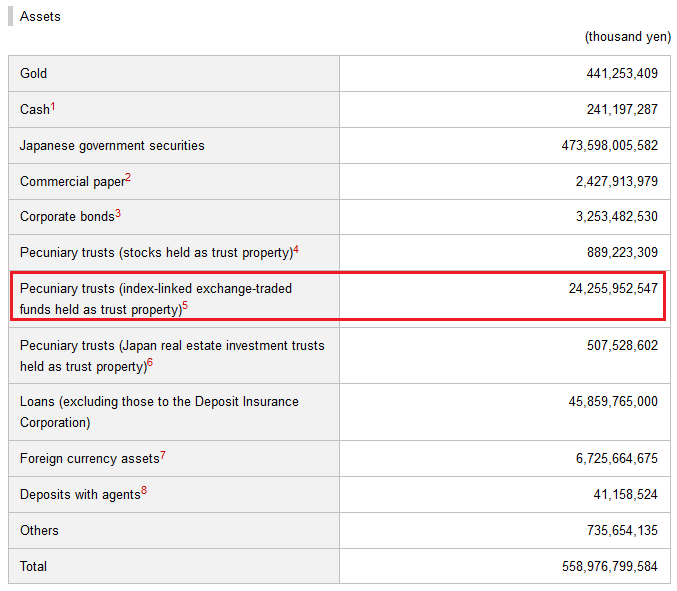Click the Loans amount 45,859,765,000
677x591 pixels.
(x=613, y=402)
